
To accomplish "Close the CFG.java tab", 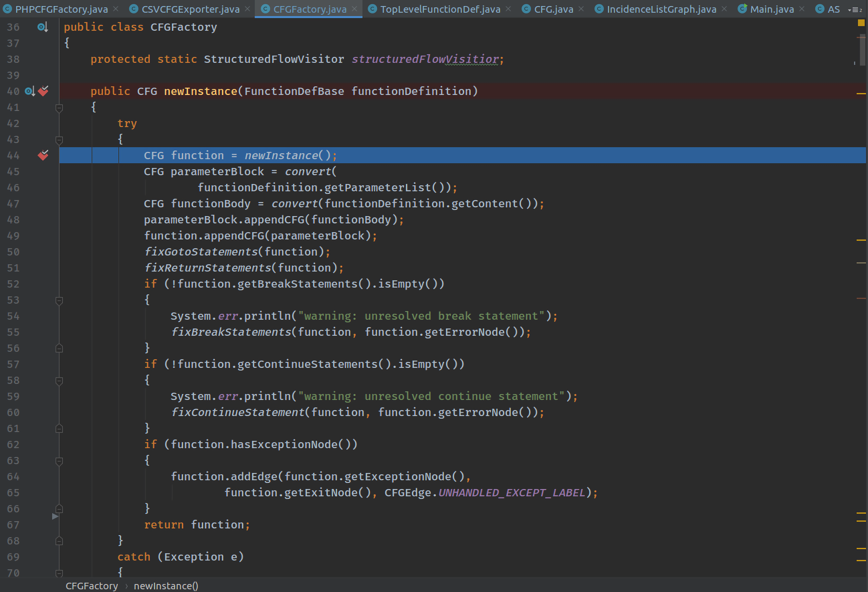I will 581,9.
